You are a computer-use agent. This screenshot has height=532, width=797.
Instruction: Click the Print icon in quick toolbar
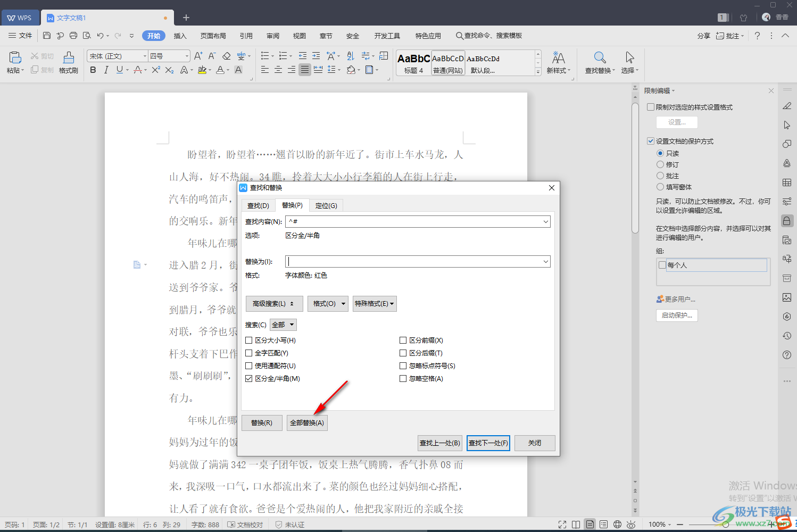tap(73, 36)
